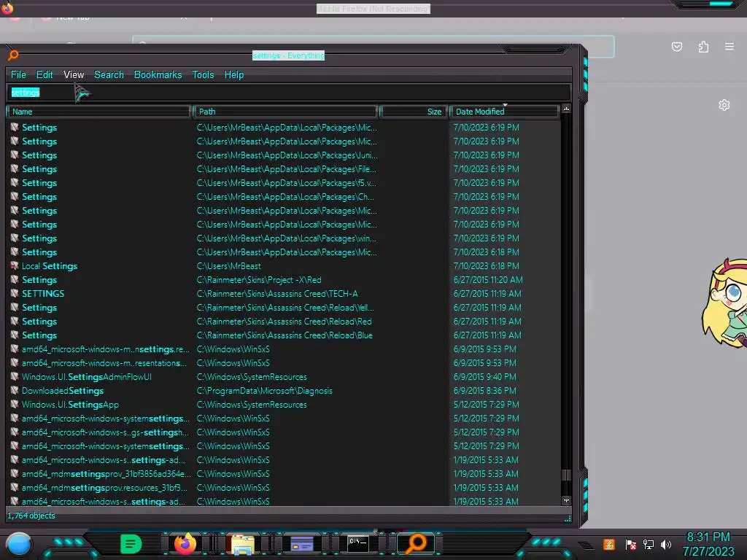Click scrollbar down arrow in results list
This screenshot has width=747, height=560.
pos(566,500)
